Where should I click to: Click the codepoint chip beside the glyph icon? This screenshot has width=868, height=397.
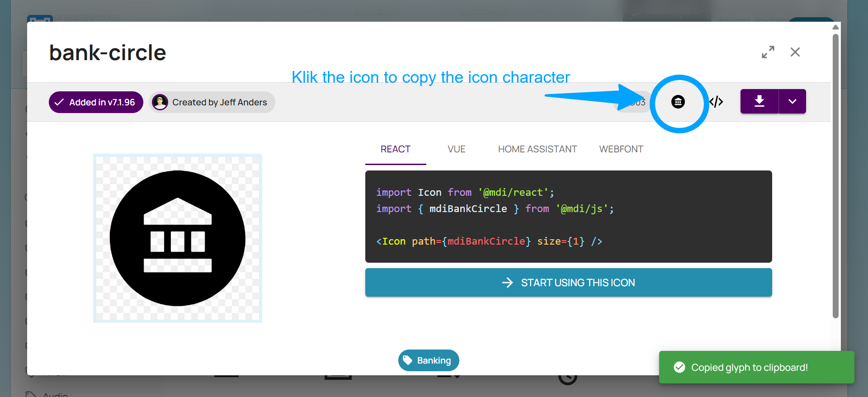[x=637, y=103]
